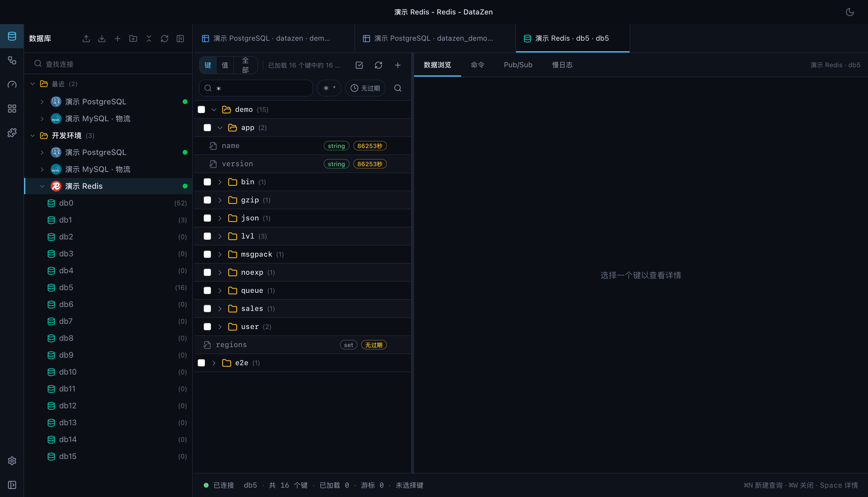Select 演示 MySQL · 物流 under 开发环境

pos(108,170)
